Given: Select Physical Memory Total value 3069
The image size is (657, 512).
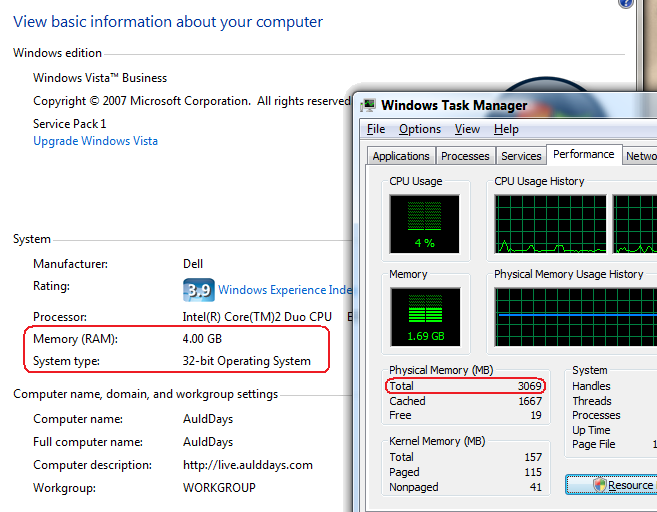Looking at the screenshot, I should tap(530, 386).
